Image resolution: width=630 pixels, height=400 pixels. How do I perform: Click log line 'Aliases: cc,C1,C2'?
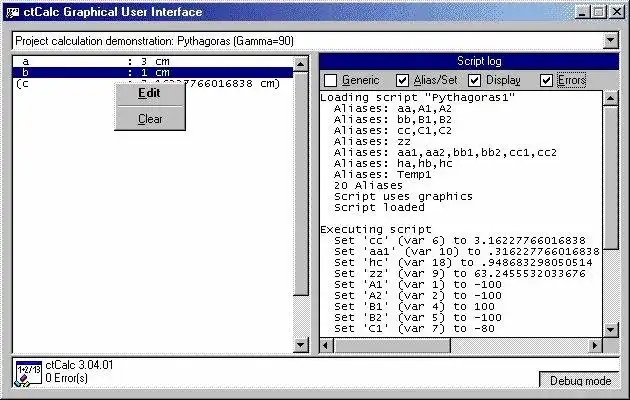tap(393, 131)
